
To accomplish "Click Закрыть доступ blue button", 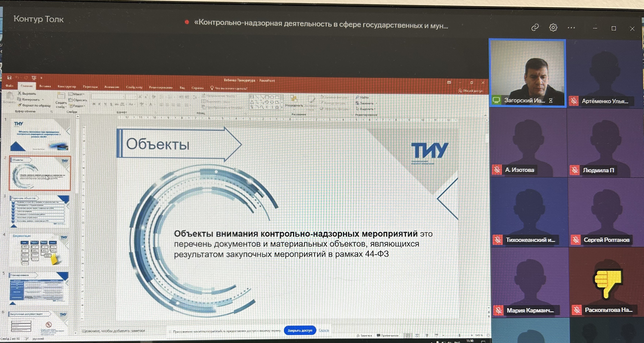I will click(300, 330).
